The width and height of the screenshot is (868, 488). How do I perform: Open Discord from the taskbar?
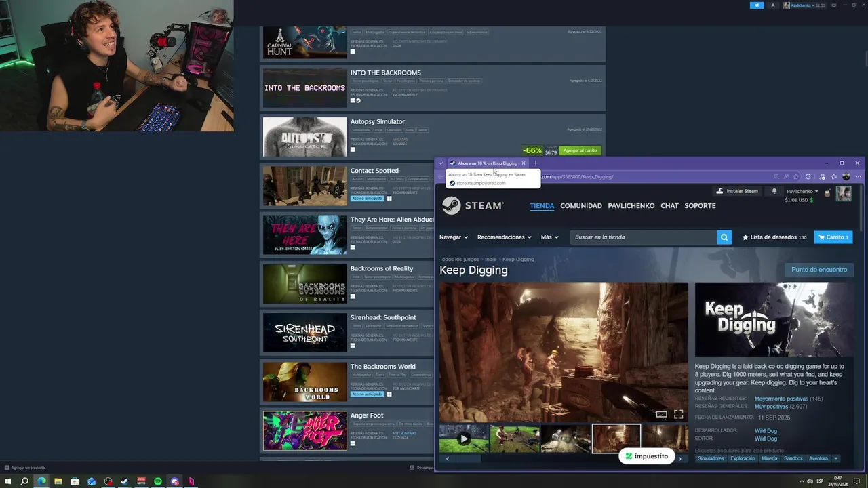pyautogui.click(x=174, y=481)
